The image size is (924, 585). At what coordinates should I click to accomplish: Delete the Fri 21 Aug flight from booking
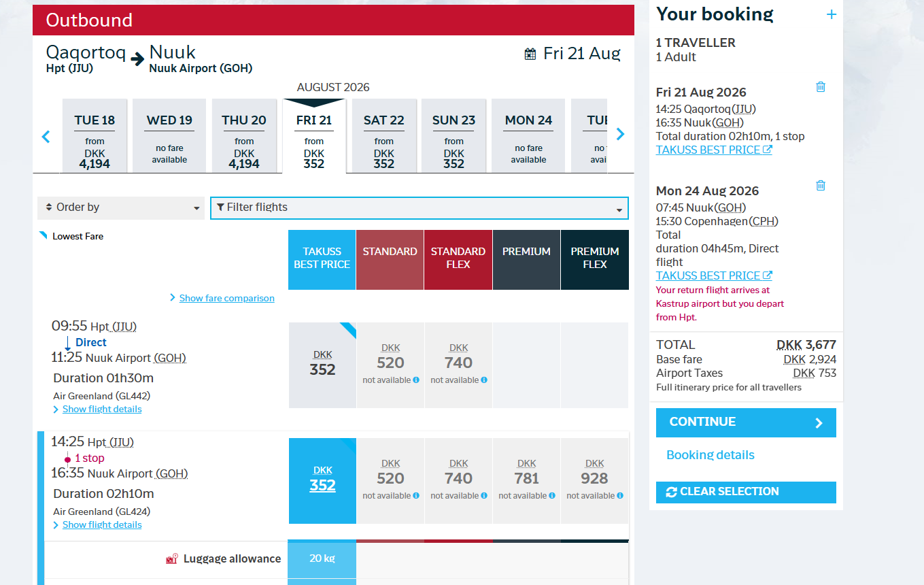point(821,87)
